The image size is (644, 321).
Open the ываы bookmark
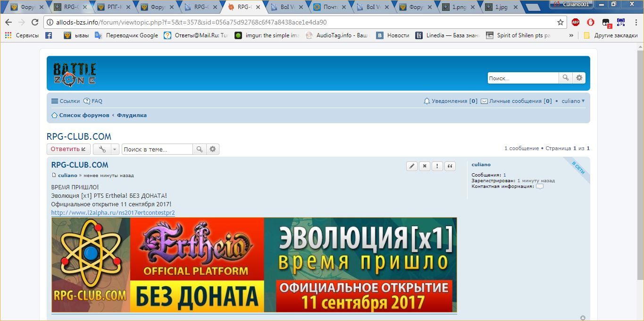point(76,35)
